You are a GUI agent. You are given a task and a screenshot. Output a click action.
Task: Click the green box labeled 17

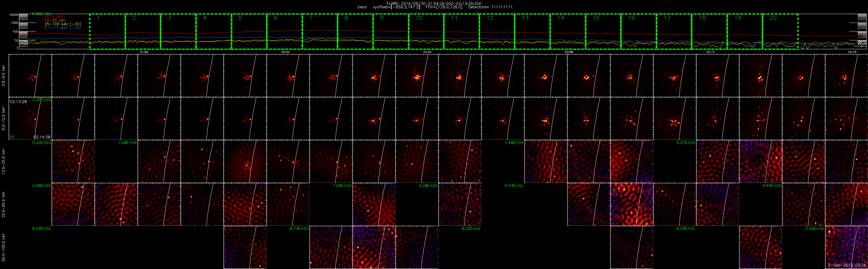[673, 32]
